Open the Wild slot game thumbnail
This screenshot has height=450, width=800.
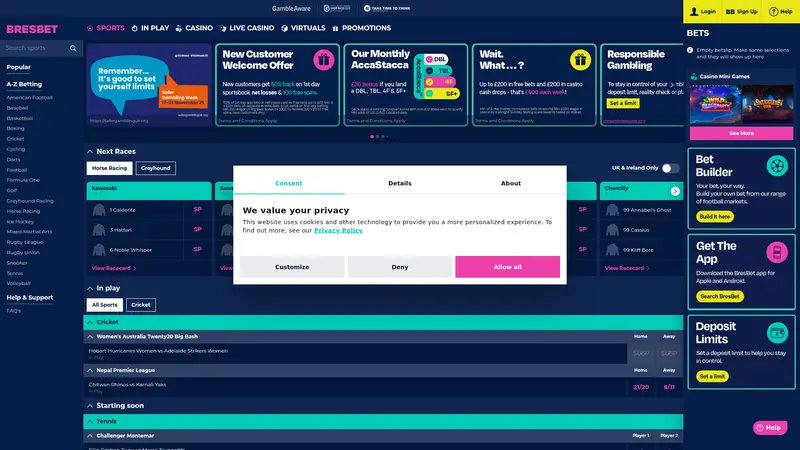coord(715,105)
